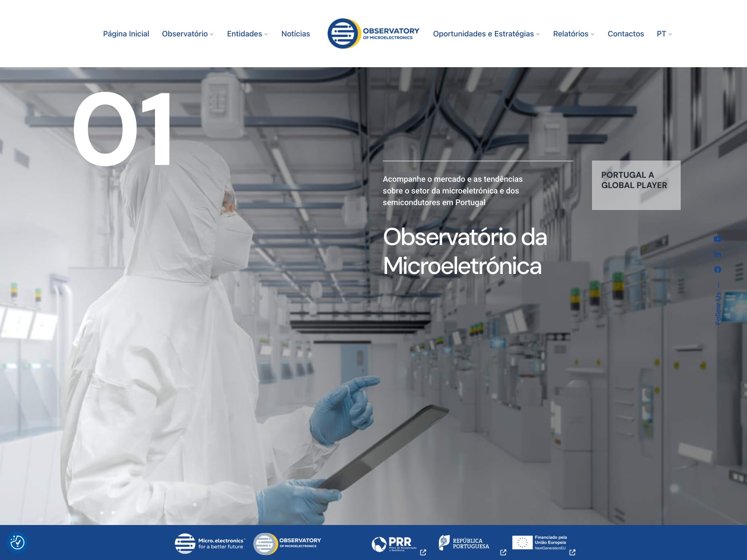Expand the Observatório dropdown menu

[x=188, y=34]
